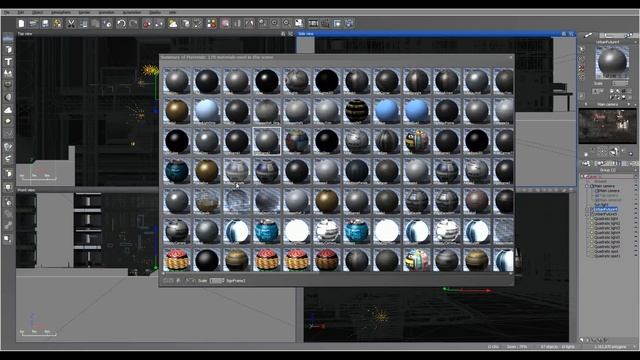Open the Atmosphere menu
This screenshot has width=640, height=360.
click(61, 13)
